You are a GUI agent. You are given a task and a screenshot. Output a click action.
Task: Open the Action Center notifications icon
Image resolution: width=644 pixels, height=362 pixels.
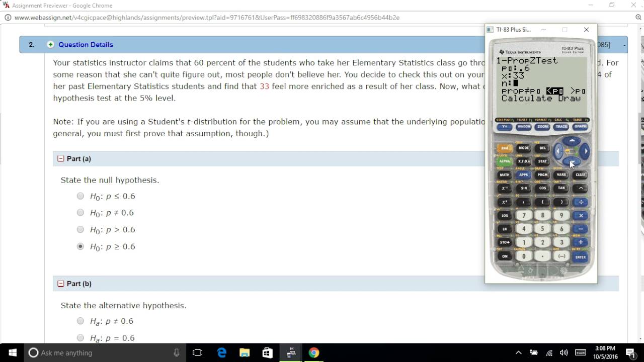630,352
